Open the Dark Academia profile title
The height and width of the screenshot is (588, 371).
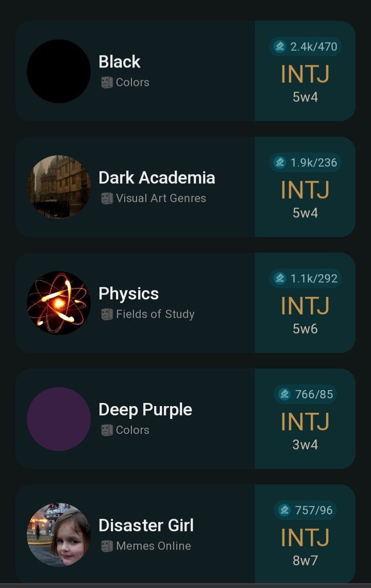157,178
